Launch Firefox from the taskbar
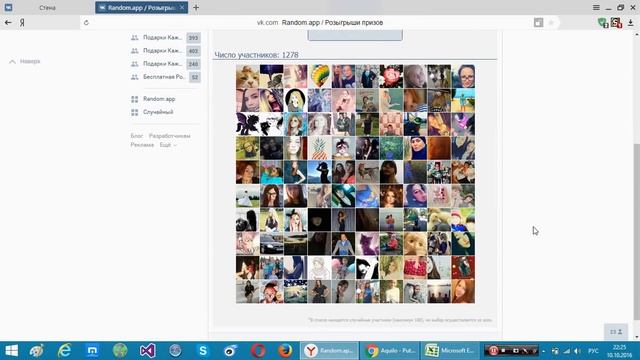 click(285, 351)
